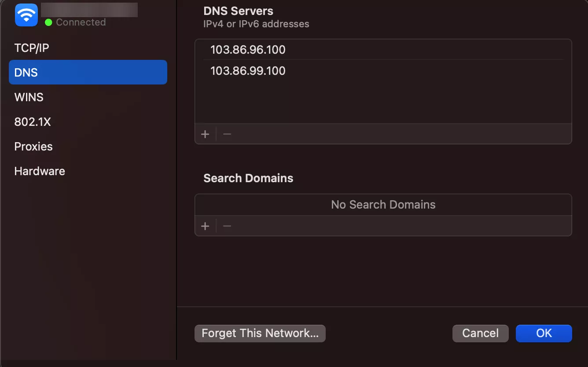588x367 pixels.
Task: Open the Proxies settings pane
Action: 33,146
